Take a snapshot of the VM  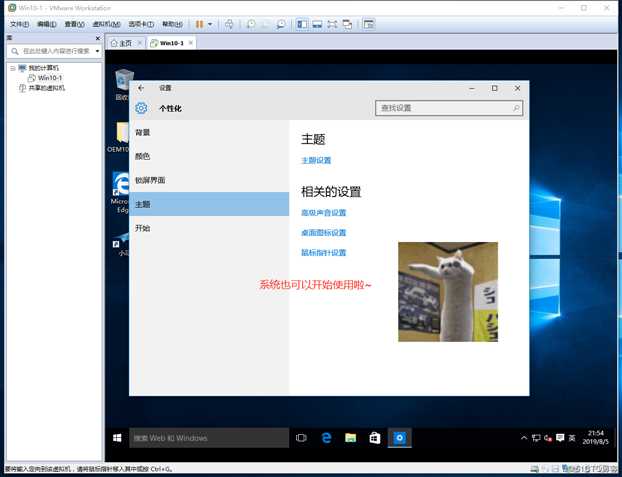click(251, 25)
